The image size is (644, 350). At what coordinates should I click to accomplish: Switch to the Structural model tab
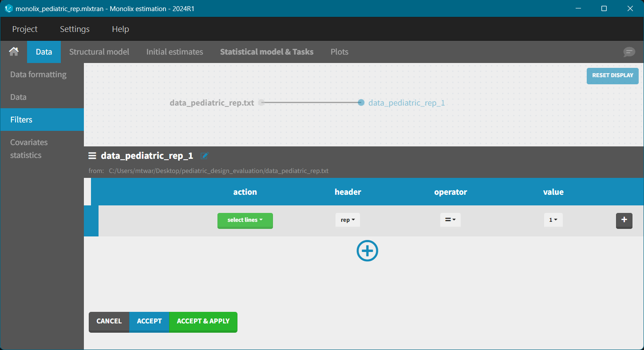tap(99, 52)
